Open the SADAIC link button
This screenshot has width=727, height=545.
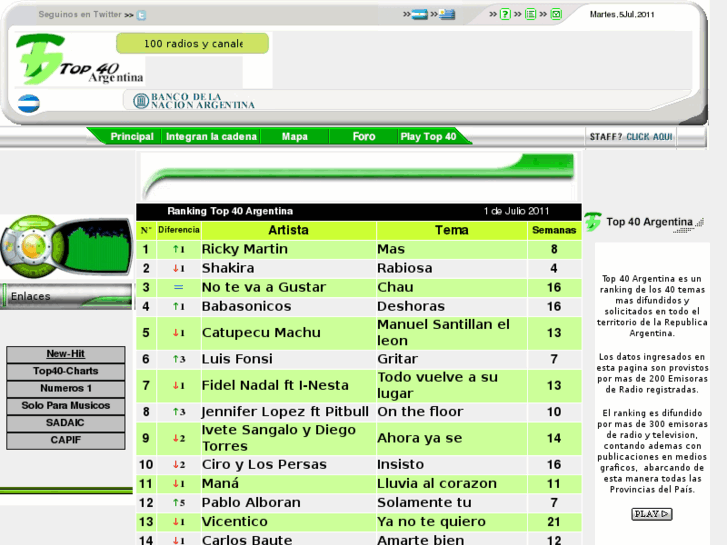[65, 423]
